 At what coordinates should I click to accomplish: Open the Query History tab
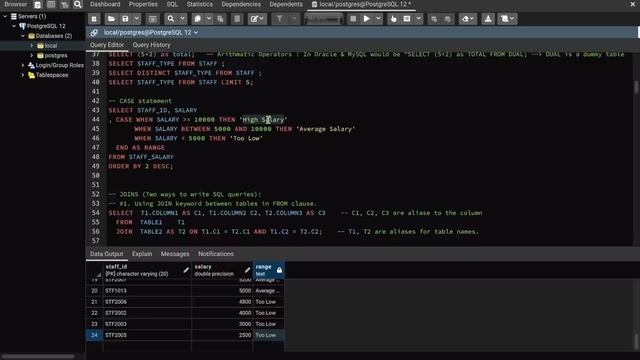coord(151,45)
